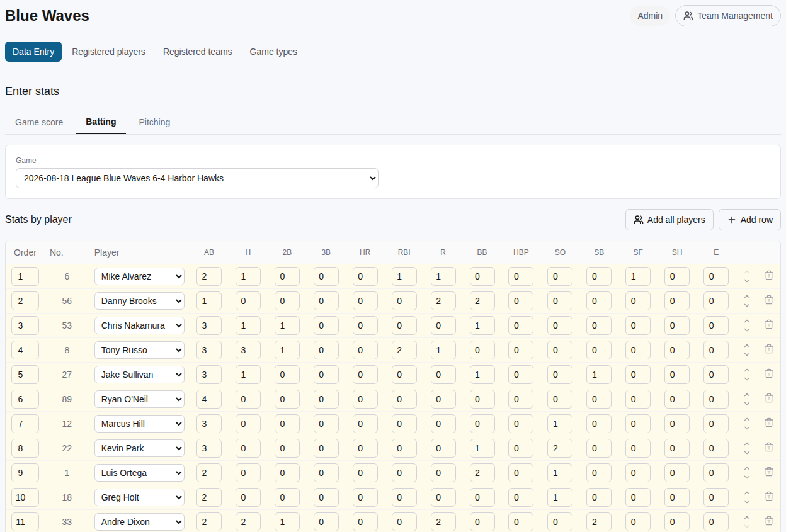This screenshot has height=532, width=786.
Task: Edit Kevin Park strikeouts field
Action: coord(560,448)
